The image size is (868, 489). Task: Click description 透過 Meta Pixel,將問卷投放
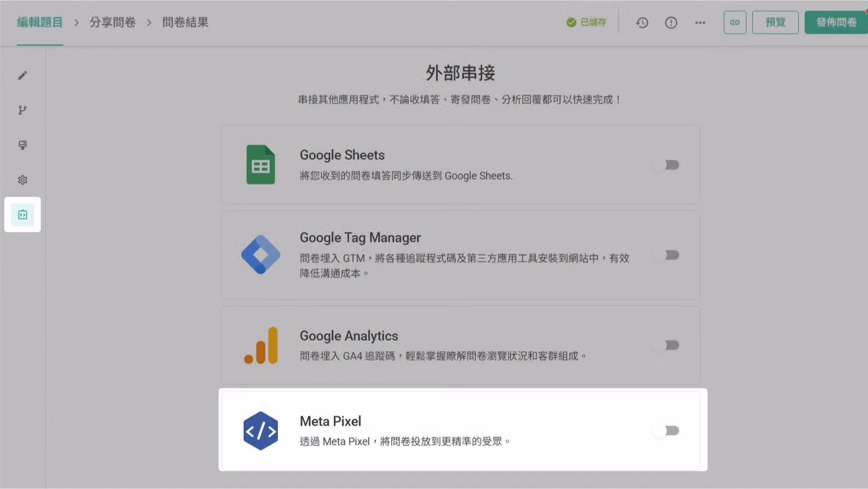[x=405, y=441]
